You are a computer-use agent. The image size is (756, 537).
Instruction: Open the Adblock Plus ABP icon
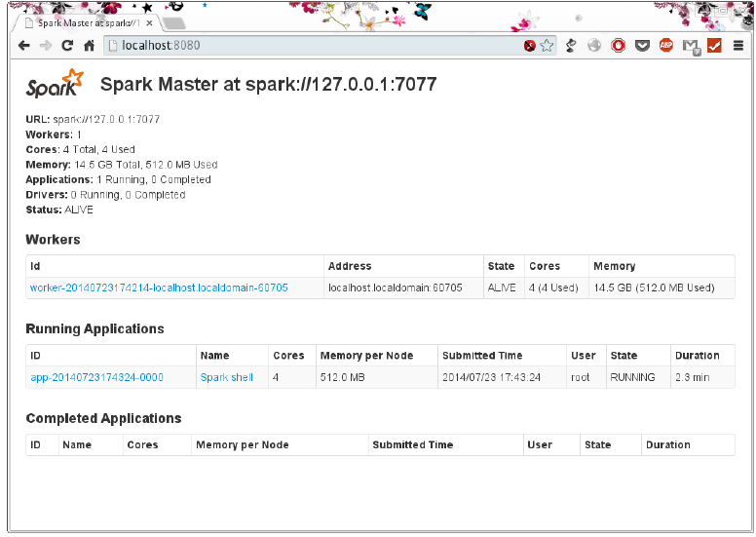coord(665,46)
